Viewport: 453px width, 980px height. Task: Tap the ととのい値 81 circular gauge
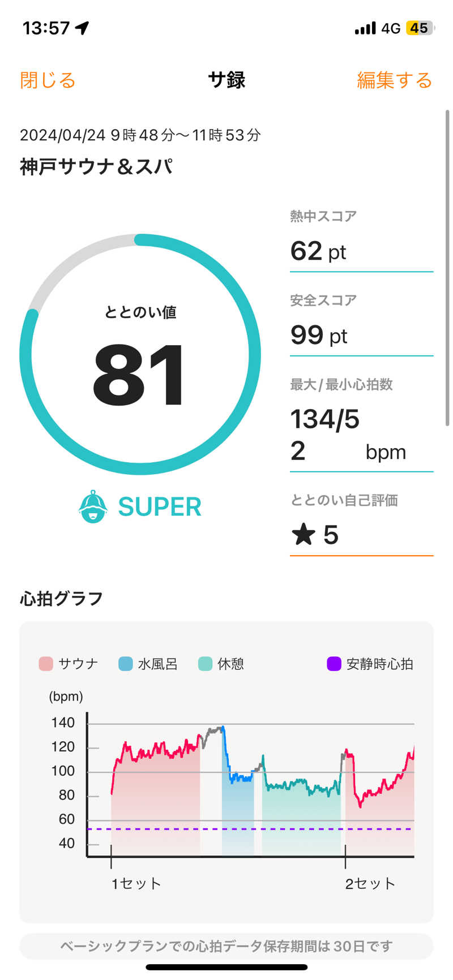(x=140, y=355)
